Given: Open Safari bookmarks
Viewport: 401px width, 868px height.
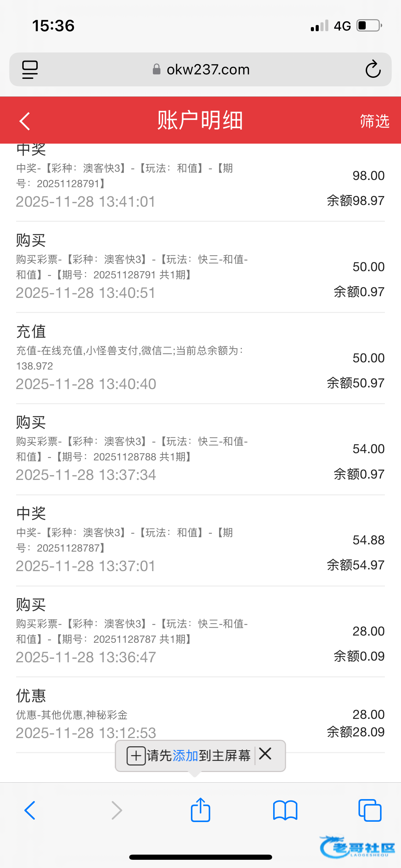Looking at the screenshot, I should (285, 810).
